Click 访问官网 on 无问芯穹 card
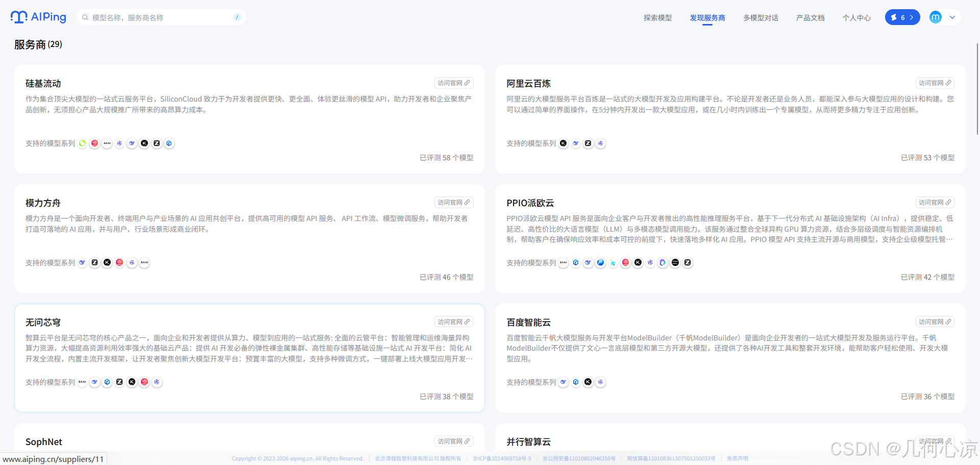Image resolution: width=980 pixels, height=465 pixels. click(454, 322)
